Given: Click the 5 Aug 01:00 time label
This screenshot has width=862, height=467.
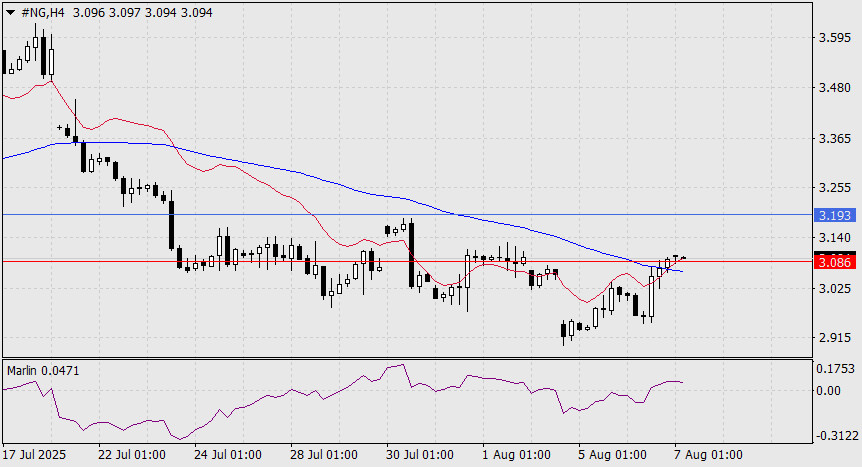Looking at the screenshot, I should pos(612,455).
